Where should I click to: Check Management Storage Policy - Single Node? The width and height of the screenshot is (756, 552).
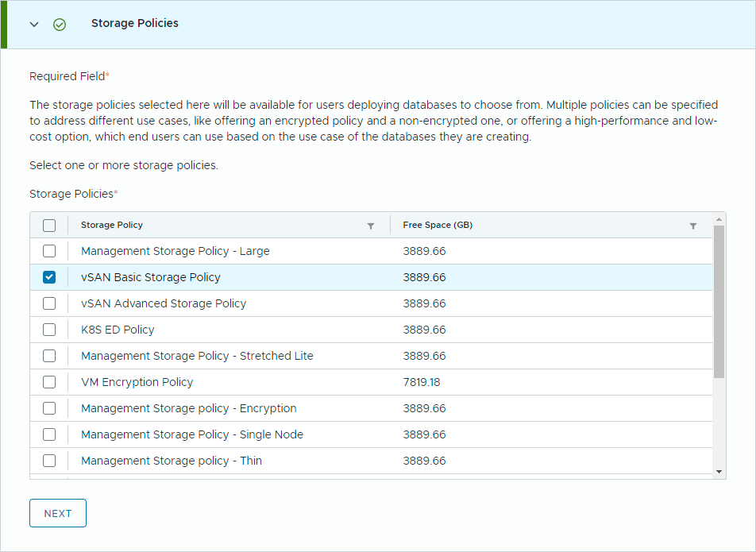click(x=49, y=434)
